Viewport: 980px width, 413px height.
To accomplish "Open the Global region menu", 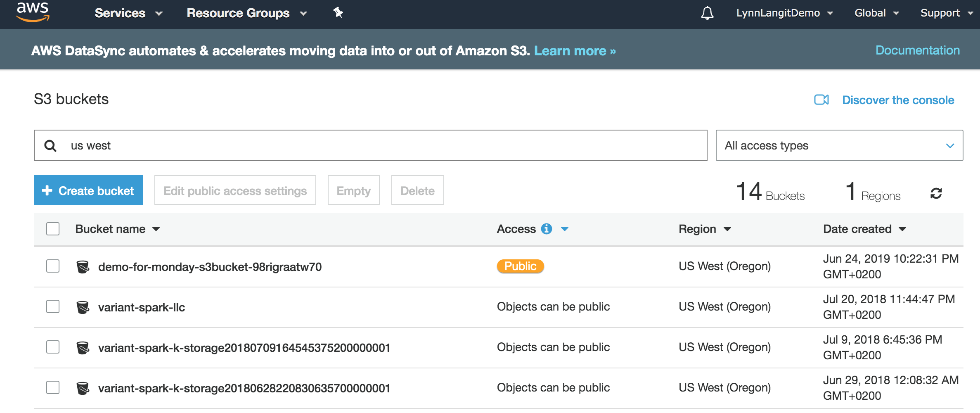I will tap(877, 13).
